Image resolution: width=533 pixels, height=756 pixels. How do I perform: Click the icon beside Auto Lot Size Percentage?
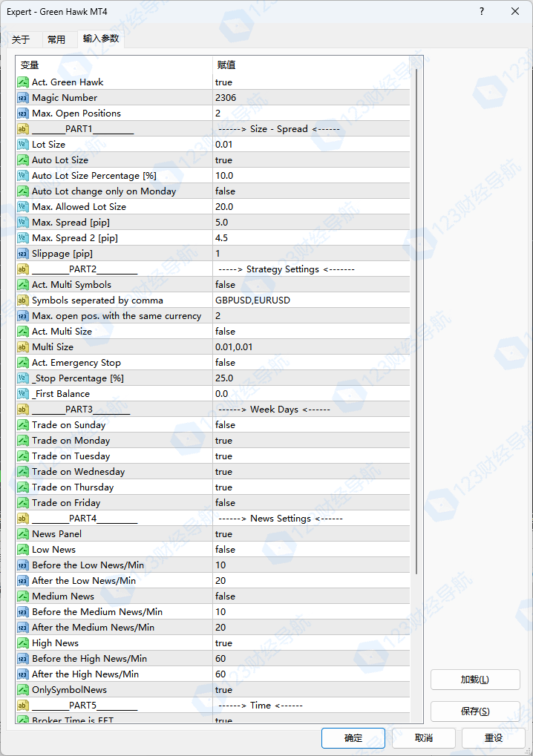point(23,176)
